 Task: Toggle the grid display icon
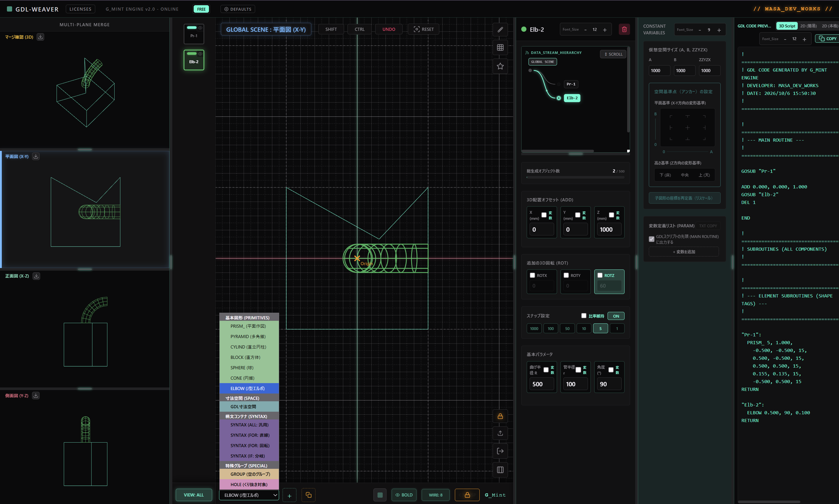pos(500,48)
